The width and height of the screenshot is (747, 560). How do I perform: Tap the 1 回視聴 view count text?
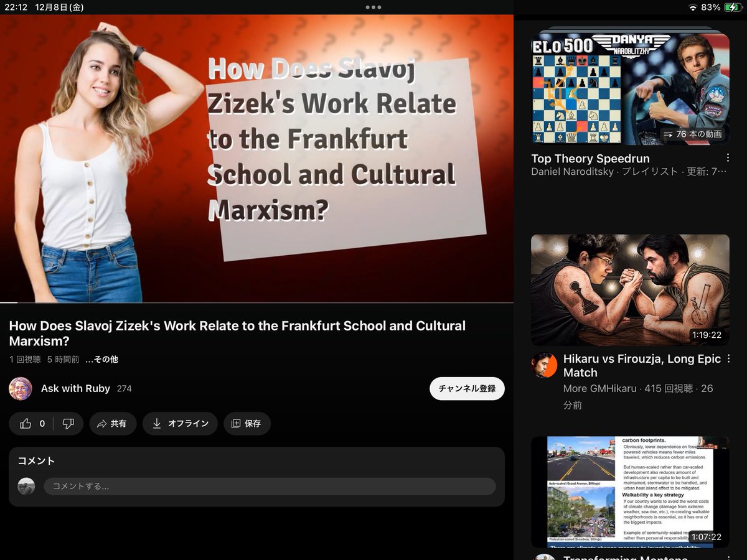25,360
